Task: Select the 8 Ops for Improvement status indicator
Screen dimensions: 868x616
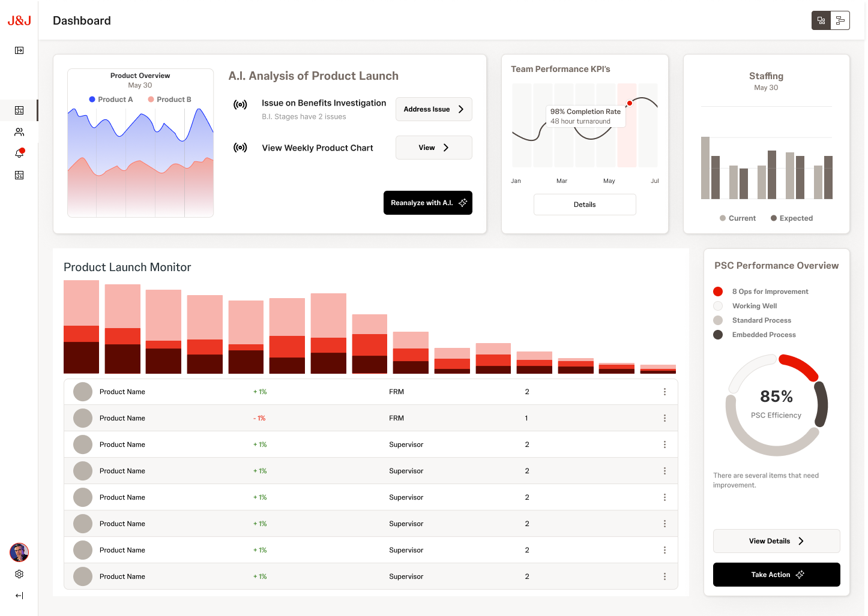Action: click(x=718, y=292)
